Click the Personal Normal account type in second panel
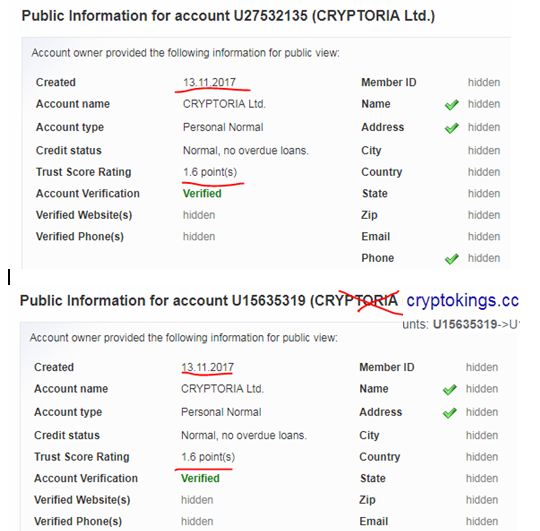 (221, 412)
